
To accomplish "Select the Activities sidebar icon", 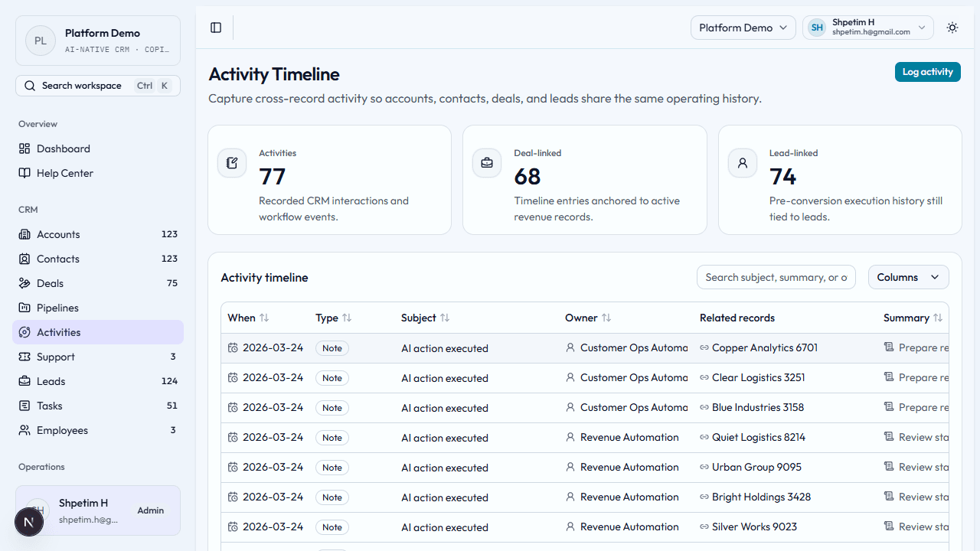I will 25,332.
